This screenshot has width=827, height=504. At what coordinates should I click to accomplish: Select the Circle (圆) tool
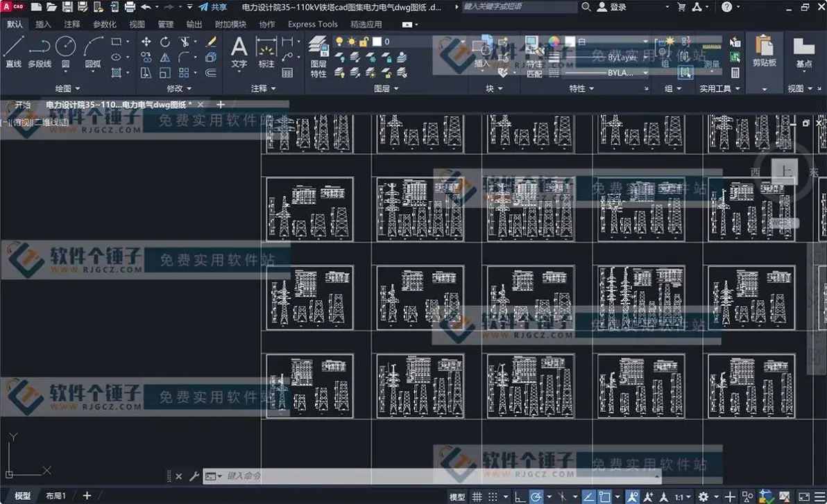(x=65, y=52)
